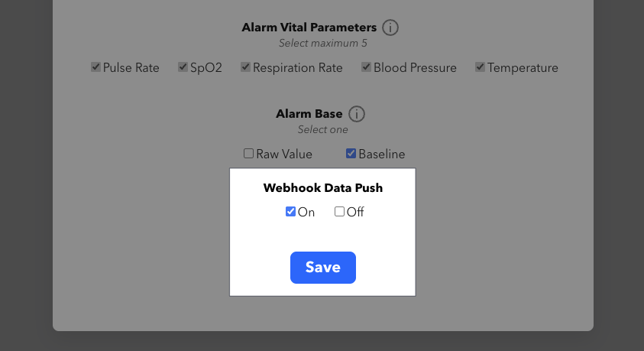Click the Alarm Base heading text
Image resolution: width=644 pixels, height=351 pixels.
point(309,114)
